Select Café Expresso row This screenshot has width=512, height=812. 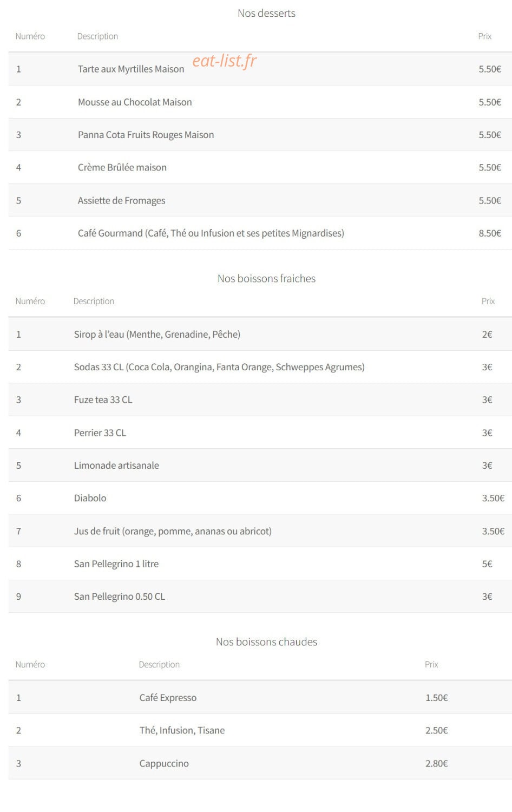[x=260, y=697]
